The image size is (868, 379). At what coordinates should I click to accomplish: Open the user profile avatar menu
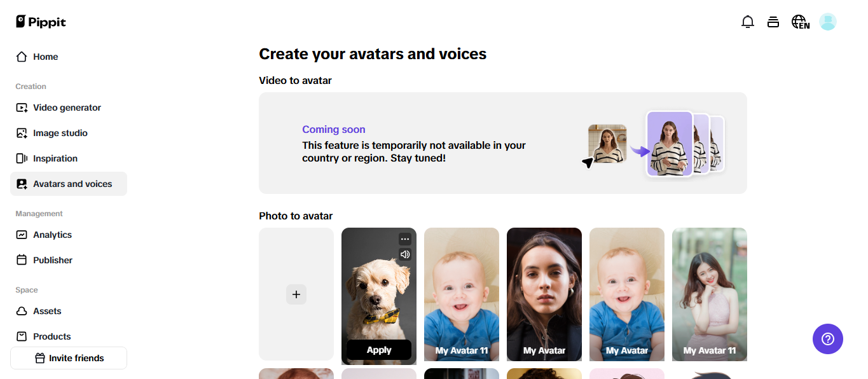827,22
